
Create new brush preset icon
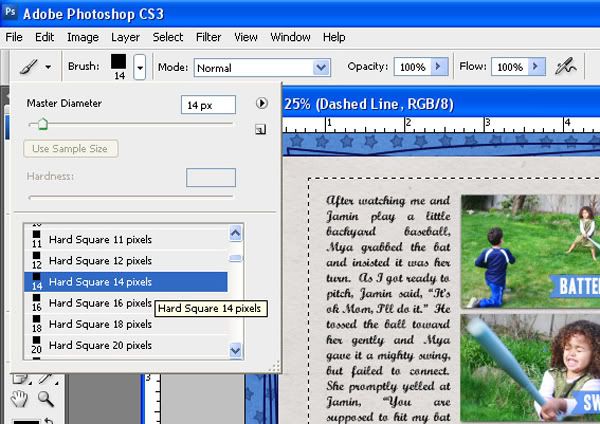tap(260, 129)
